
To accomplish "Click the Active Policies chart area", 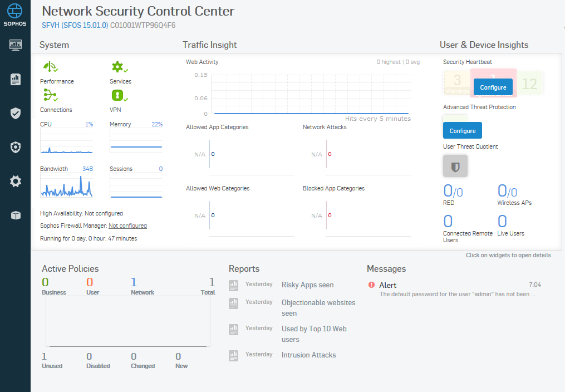I will (x=128, y=321).
